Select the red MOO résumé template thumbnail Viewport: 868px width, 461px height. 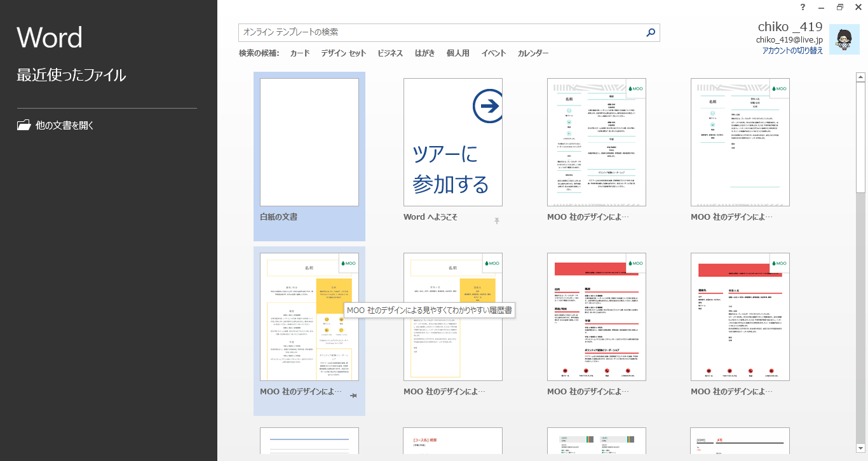597,317
